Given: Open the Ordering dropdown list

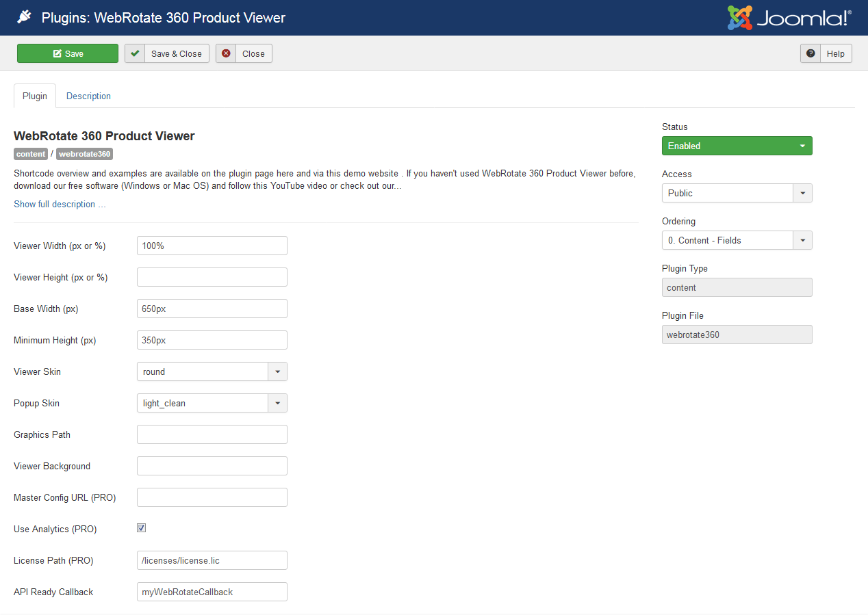Looking at the screenshot, I should (737, 240).
